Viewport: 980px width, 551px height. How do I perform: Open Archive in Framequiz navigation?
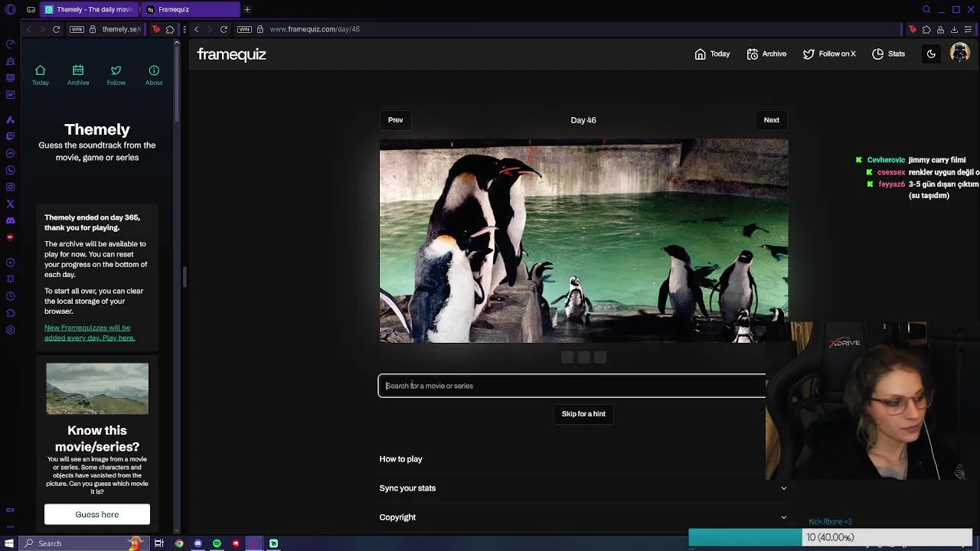[766, 54]
